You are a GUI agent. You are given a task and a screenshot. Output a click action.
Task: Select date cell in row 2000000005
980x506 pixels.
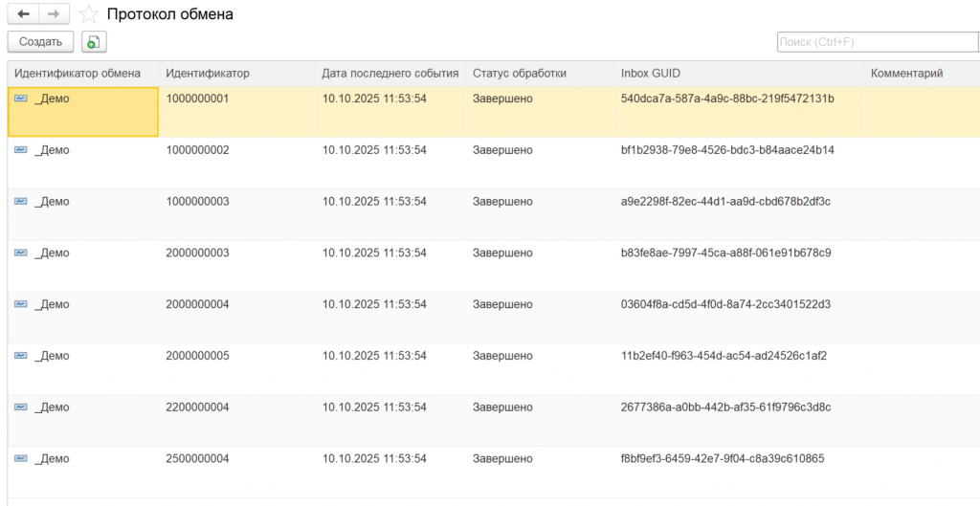374,356
